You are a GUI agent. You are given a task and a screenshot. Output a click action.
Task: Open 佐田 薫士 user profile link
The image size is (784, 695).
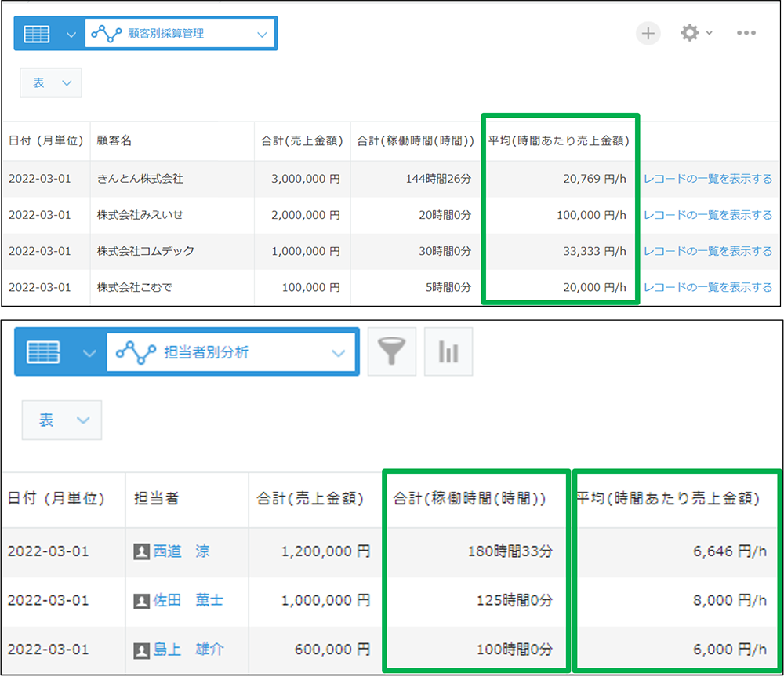(x=188, y=601)
